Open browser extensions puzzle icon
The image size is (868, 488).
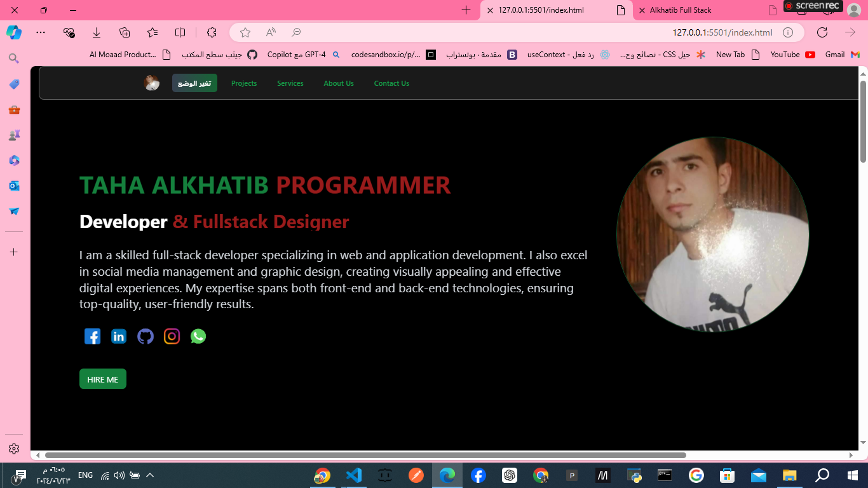(212, 32)
